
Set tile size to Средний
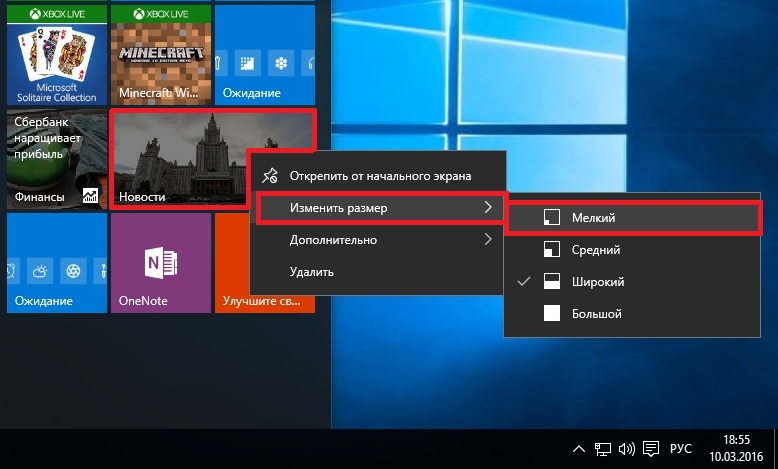(x=632, y=250)
